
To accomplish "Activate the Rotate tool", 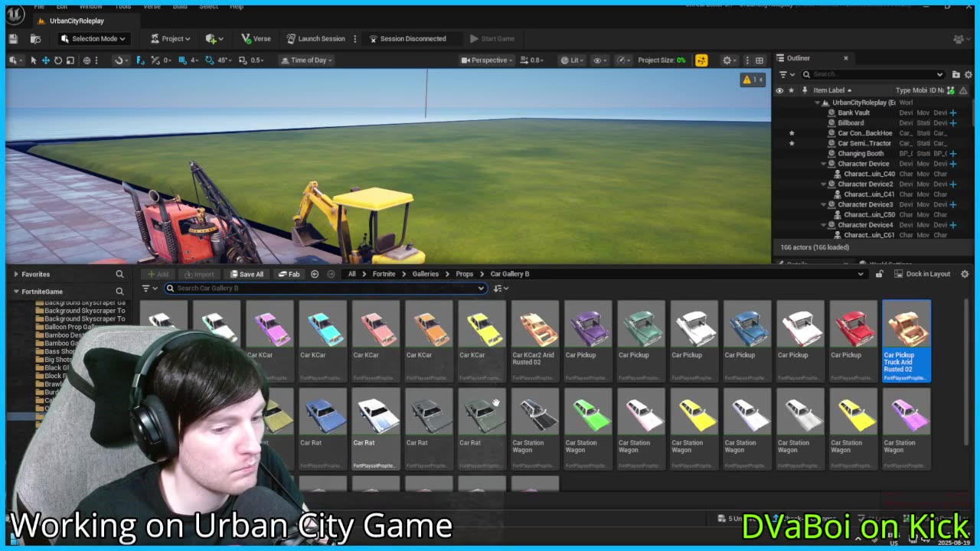I will pos(57,60).
